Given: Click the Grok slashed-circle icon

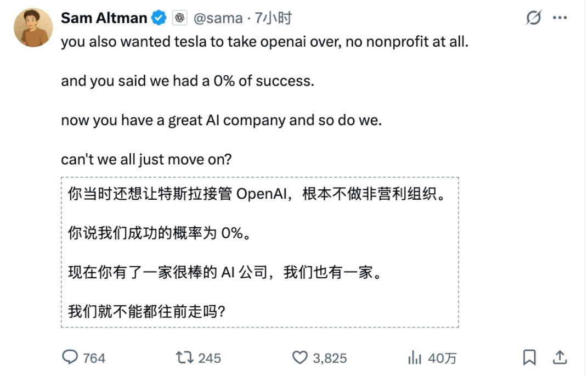Looking at the screenshot, I should pos(533,18).
